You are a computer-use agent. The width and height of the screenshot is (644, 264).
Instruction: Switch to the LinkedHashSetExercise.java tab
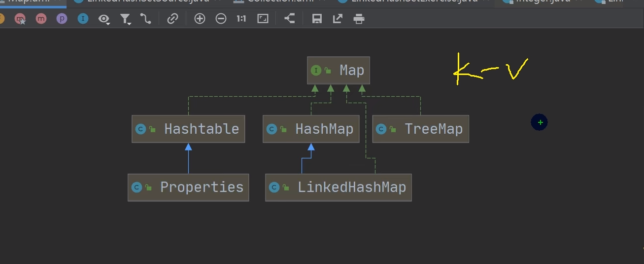[414, 1]
